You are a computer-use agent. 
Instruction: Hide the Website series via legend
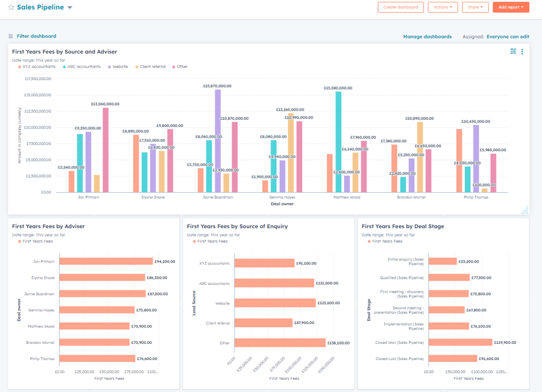(118, 67)
